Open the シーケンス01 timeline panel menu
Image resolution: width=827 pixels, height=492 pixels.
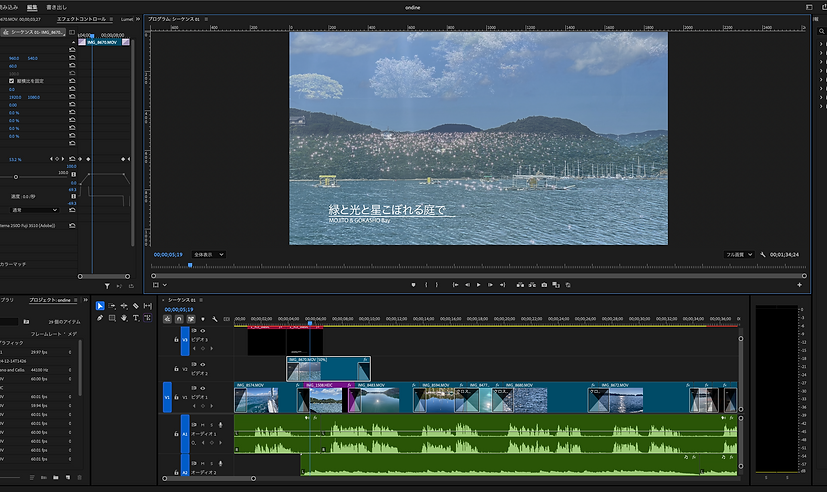click(201, 300)
